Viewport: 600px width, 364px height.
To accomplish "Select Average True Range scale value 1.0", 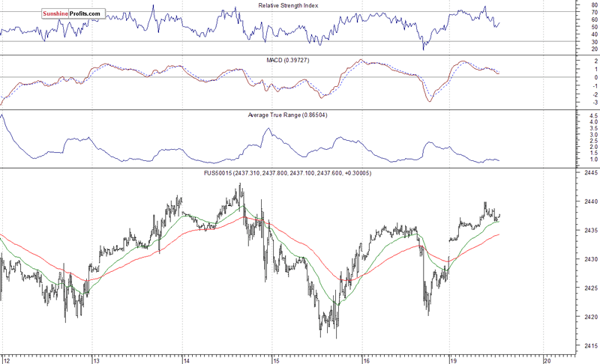I will pyautogui.click(x=594, y=160).
